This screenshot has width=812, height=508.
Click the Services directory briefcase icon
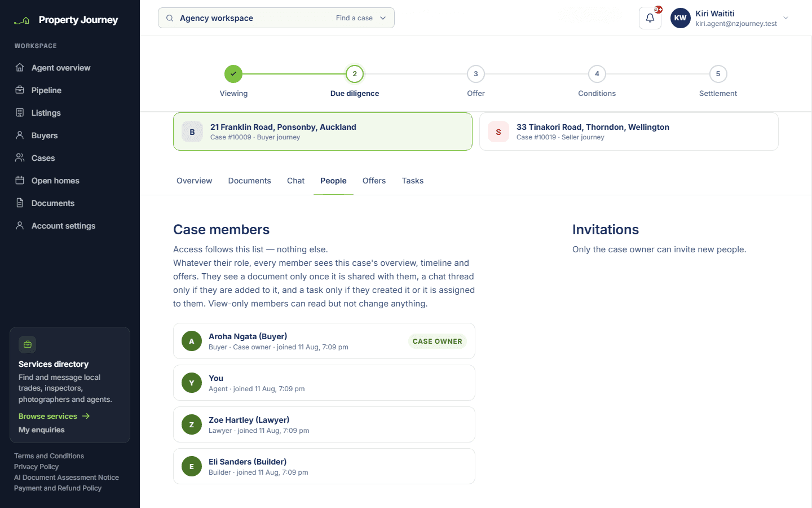pos(28,344)
